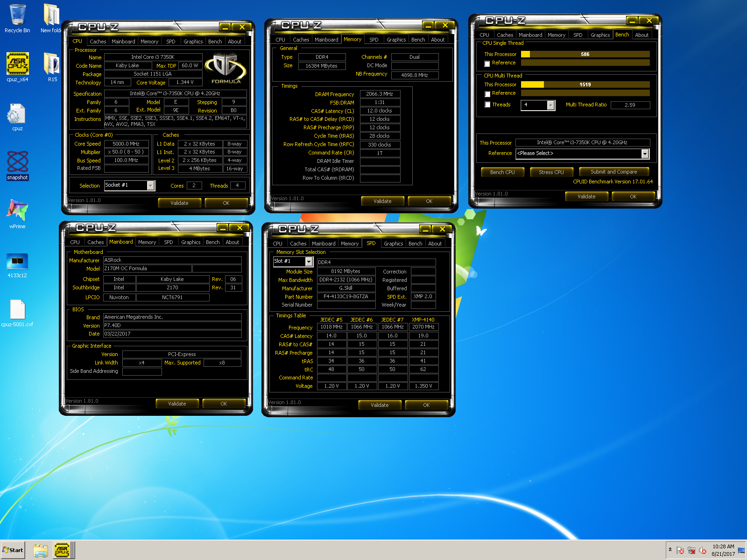747x560 pixels.
Task: Switch to Bench tab in SPD window
Action: click(415, 244)
